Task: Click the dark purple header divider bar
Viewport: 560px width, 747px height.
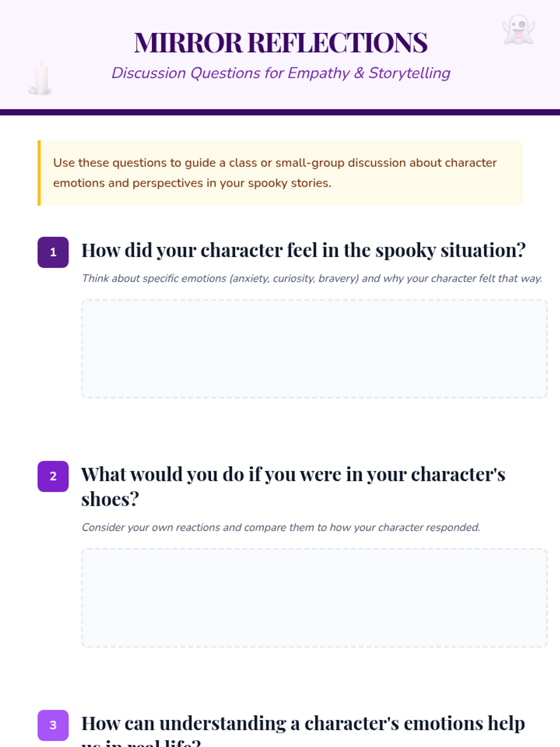Action: [280, 112]
